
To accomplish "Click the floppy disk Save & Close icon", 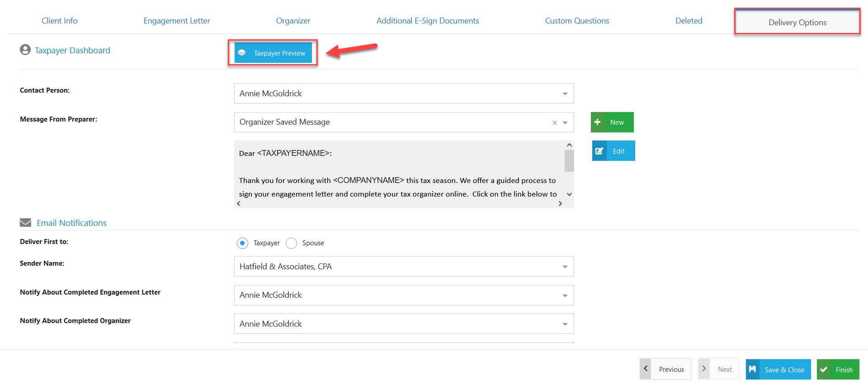I will (753, 369).
